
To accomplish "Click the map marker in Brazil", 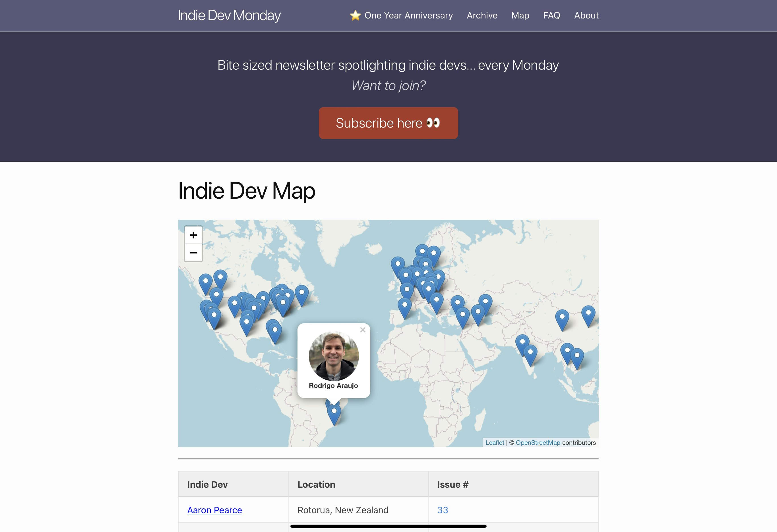I will [x=334, y=413].
